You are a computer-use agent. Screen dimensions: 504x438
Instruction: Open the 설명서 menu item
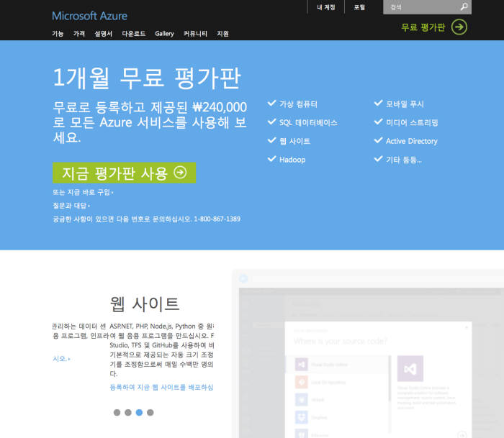(x=103, y=34)
